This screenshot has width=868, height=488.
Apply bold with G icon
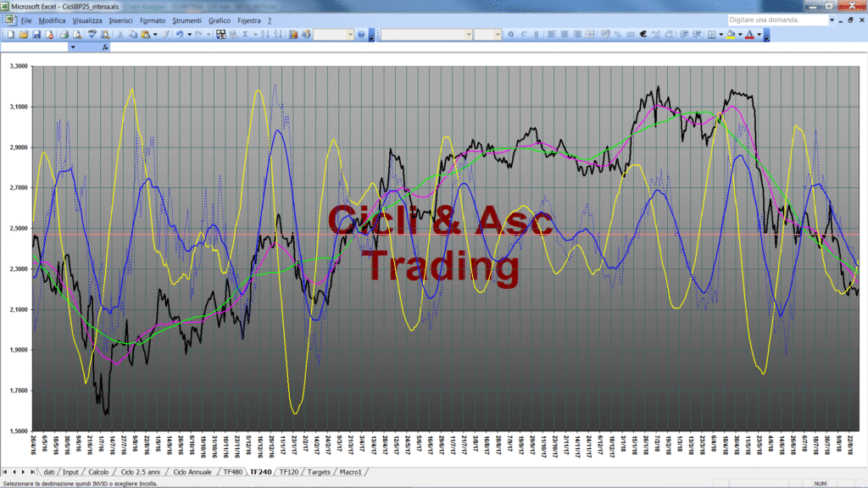pyautogui.click(x=511, y=34)
